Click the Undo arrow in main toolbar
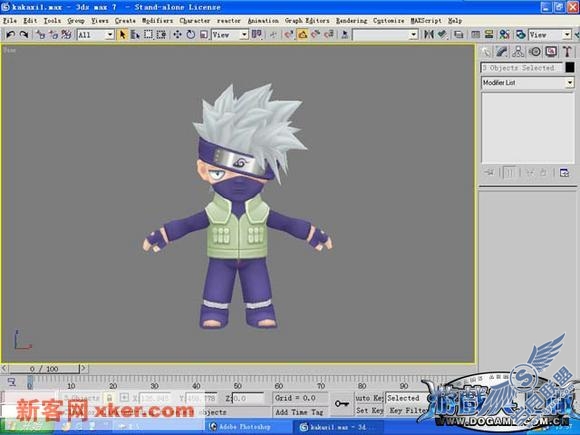The height and width of the screenshot is (435, 580). pos(10,35)
